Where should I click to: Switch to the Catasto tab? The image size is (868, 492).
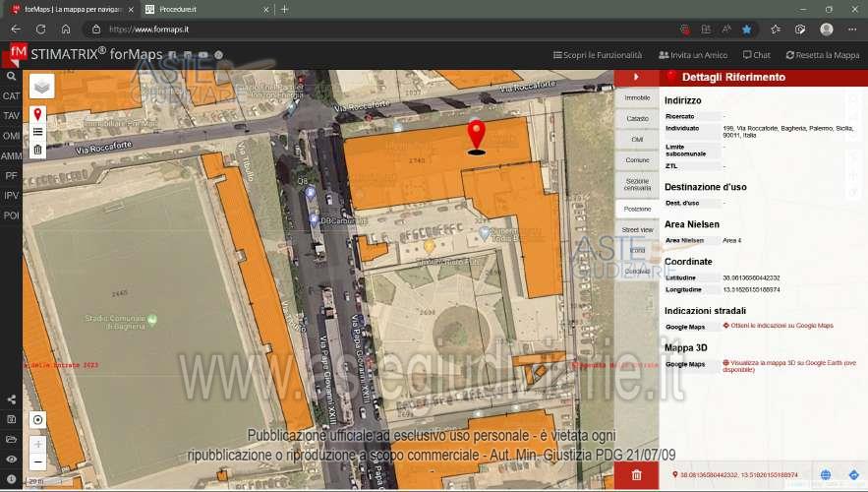pos(637,118)
